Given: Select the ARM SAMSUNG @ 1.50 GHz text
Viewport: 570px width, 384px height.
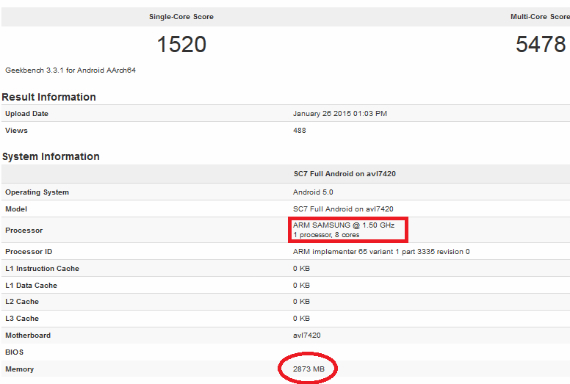Looking at the screenshot, I should pos(344,225).
